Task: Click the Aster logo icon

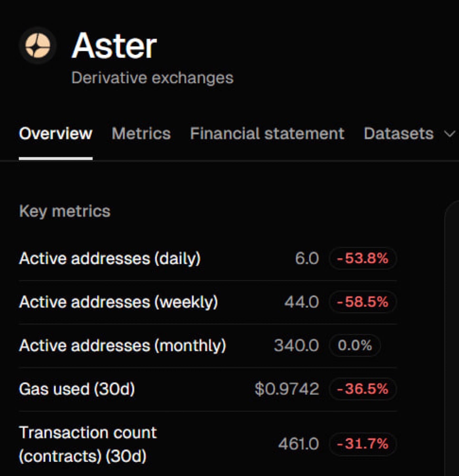Action: coord(38,46)
